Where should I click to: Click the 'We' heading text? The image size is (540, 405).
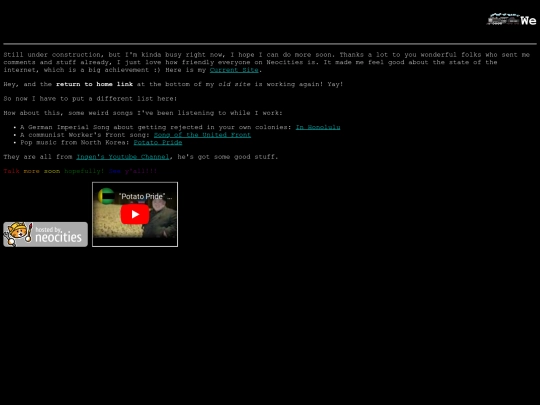[529, 21]
